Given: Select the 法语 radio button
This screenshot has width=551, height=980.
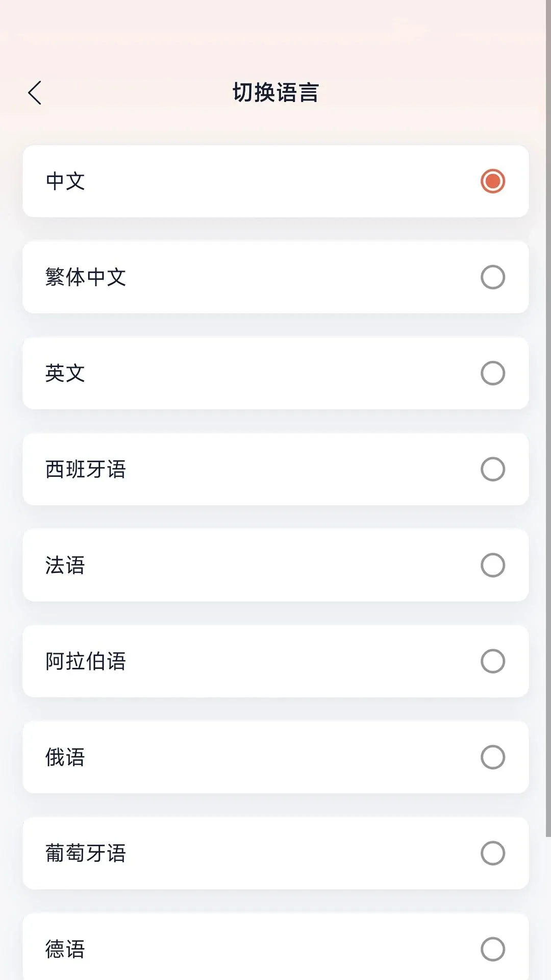Looking at the screenshot, I should tap(492, 565).
